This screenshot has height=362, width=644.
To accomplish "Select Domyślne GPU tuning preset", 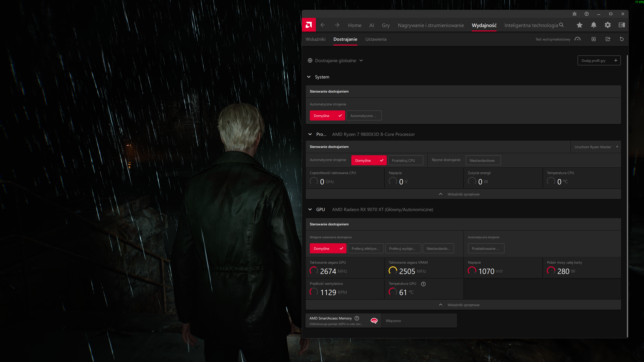I will 328,249.
